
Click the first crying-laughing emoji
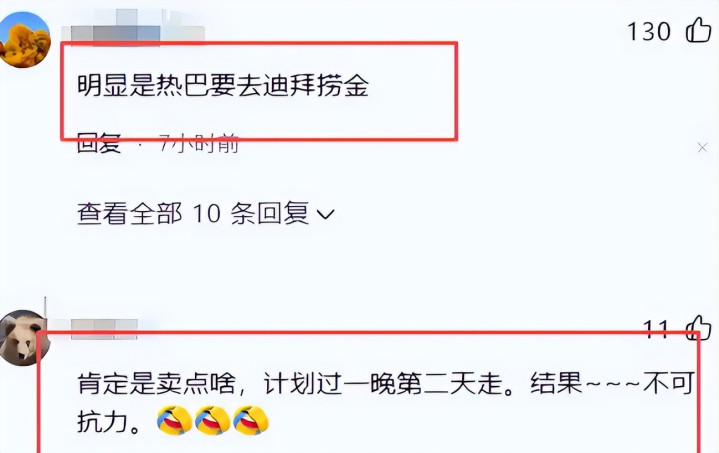174,420
